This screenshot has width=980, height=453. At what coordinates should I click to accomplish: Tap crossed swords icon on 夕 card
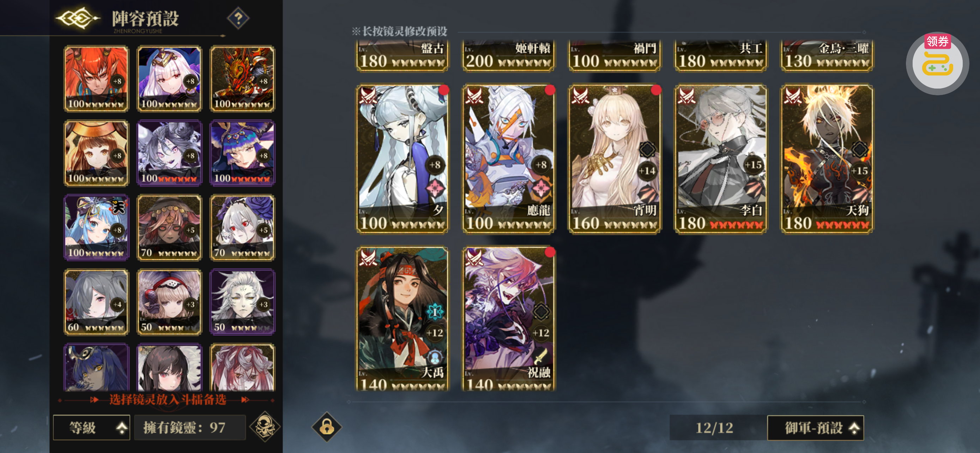point(368,95)
